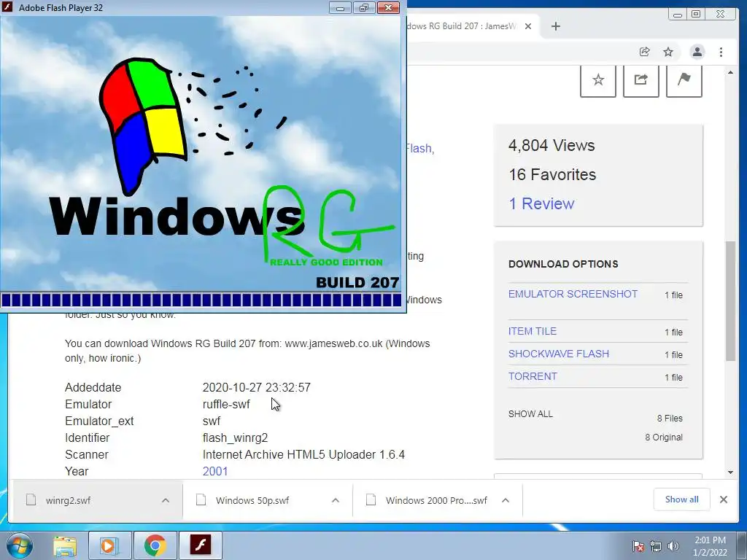Image resolution: width=747 pixels, height=560 pixels.
Task: Open EMULATOR SCREENSHOT download option
Action: pos(573,295)
